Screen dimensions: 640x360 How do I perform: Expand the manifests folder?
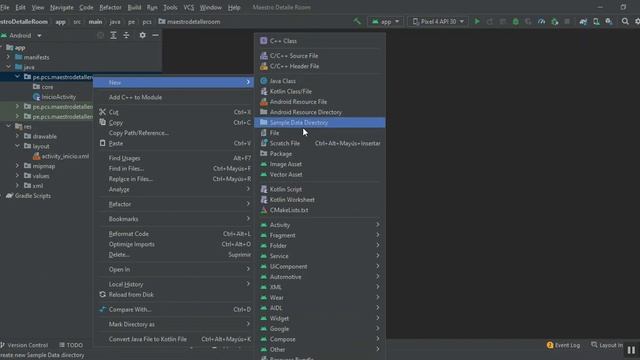click(x=9, y=57)
